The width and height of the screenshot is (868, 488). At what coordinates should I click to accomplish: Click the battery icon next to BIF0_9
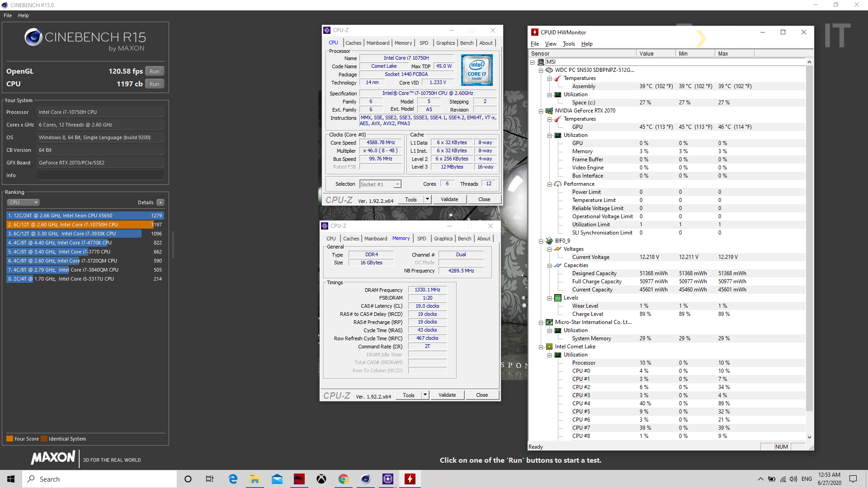549,241
